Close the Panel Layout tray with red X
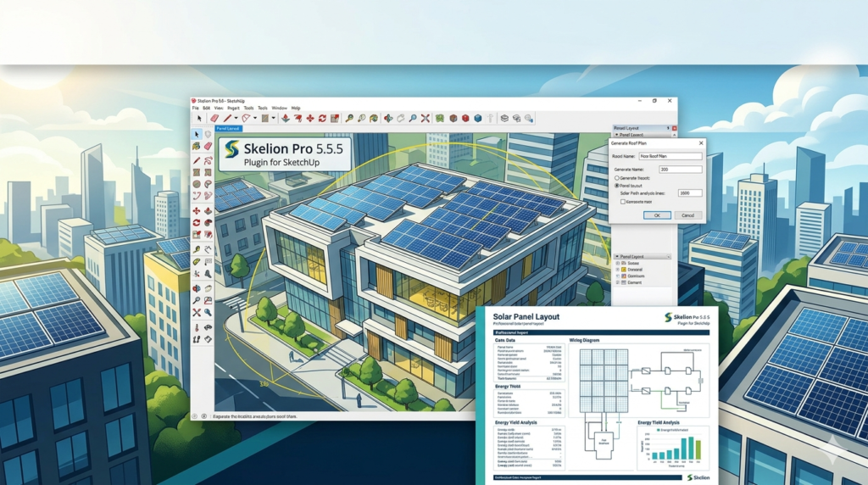 tap(674, 128)
